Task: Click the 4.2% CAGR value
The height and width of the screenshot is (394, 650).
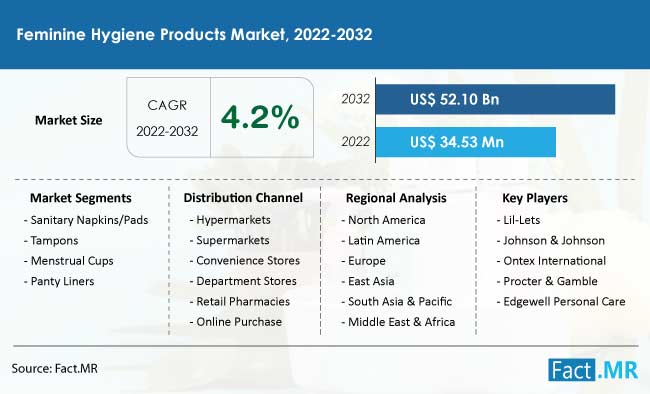Action: [260, 117]
